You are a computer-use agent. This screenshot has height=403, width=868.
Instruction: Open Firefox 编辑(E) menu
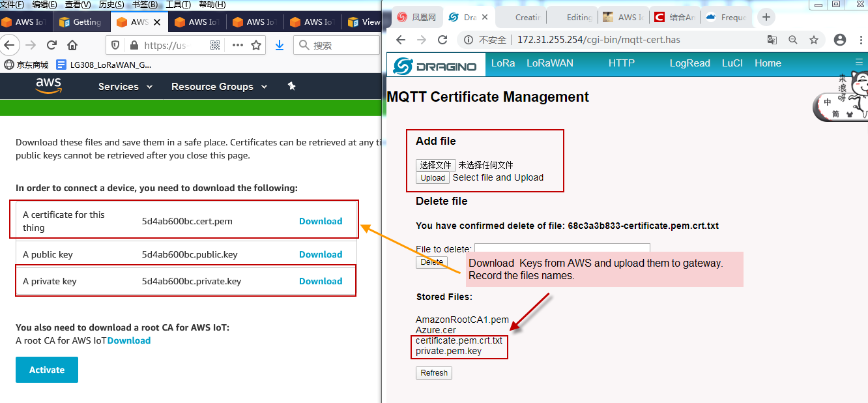click(44, 5)
